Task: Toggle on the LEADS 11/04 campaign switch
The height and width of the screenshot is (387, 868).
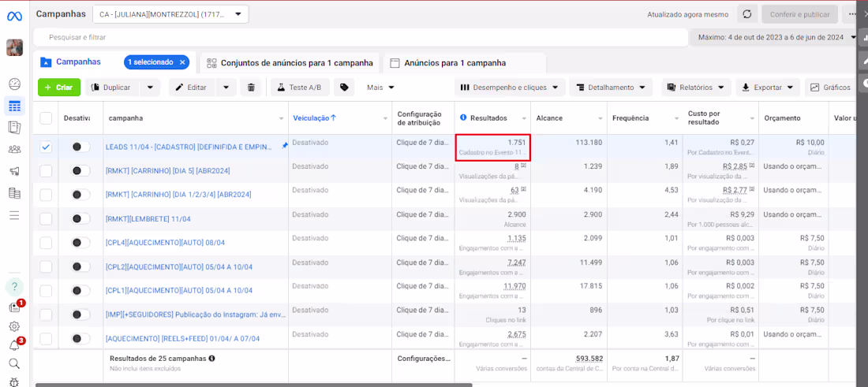Action: pyautogui.click(x=80, y=147)
